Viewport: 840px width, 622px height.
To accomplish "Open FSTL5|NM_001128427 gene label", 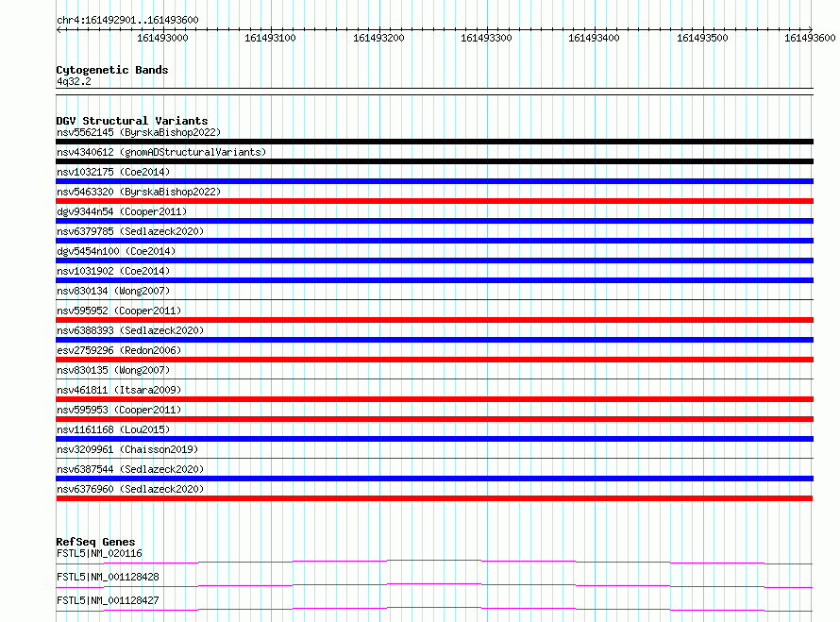I will tap(108, 600).
